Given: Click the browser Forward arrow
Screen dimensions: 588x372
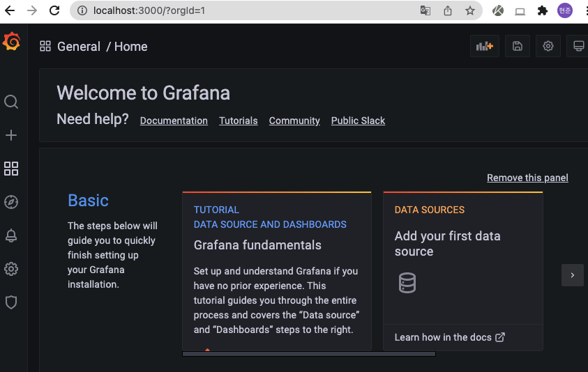Looking at the screenshot, I should (32, 10).
